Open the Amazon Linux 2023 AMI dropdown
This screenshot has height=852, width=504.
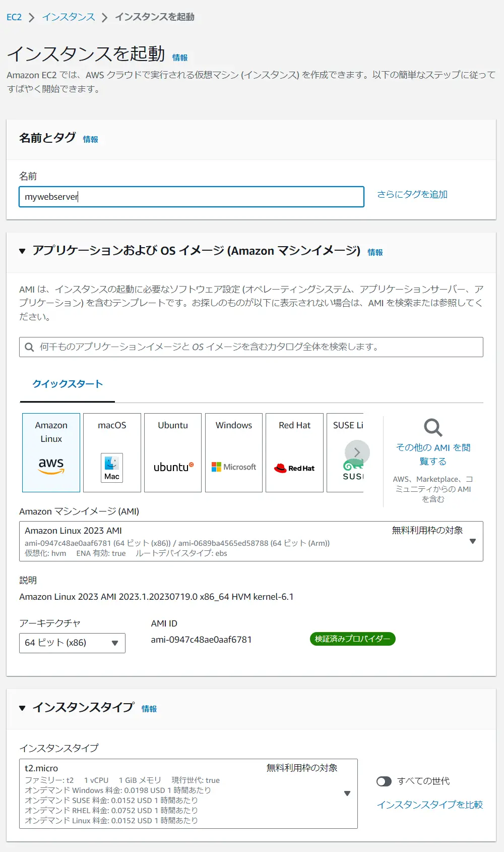[251, 541]
